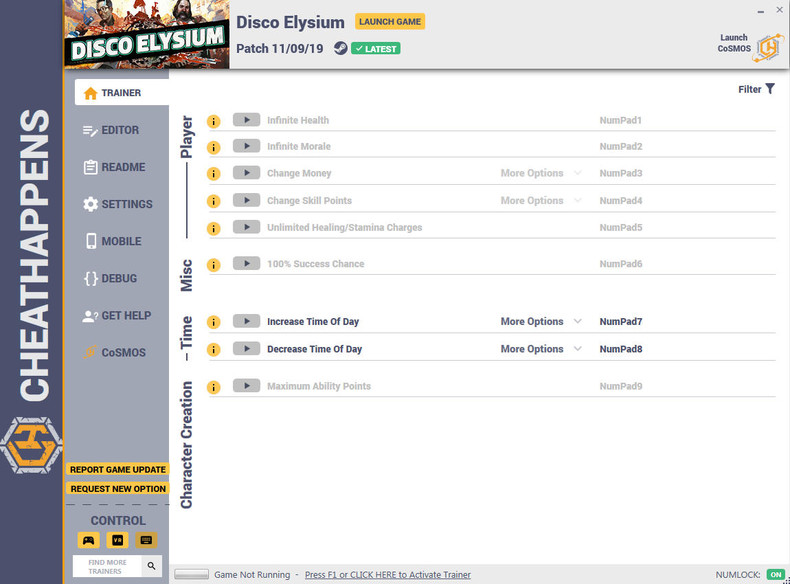Click the CoSMOS hexagon logo icon
790x584 pixels.
click(x=768, y=48)
